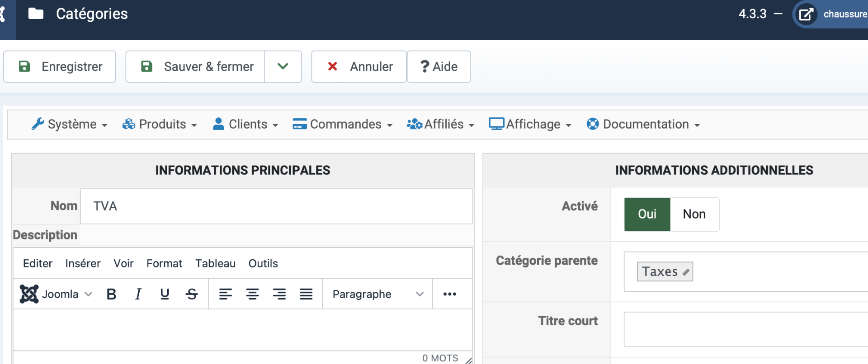868x364 pixels.
Task: Center align the description text
Action: [252, 294]
